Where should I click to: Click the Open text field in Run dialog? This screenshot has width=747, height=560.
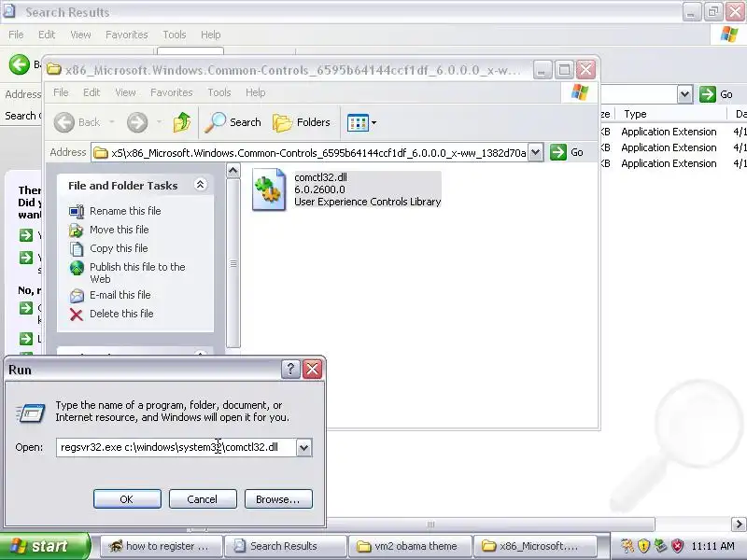pyautogui.click(x=176, y=447)
